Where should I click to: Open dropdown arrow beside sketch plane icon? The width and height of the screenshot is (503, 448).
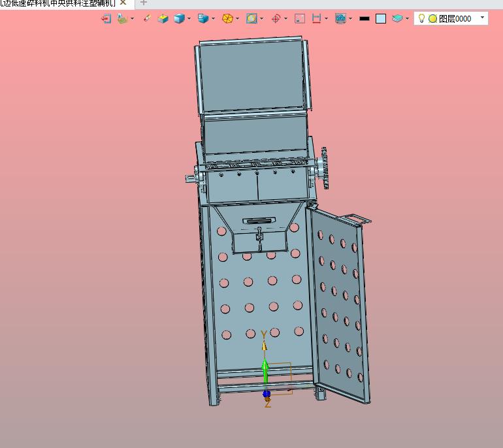(x=132, y=18)
